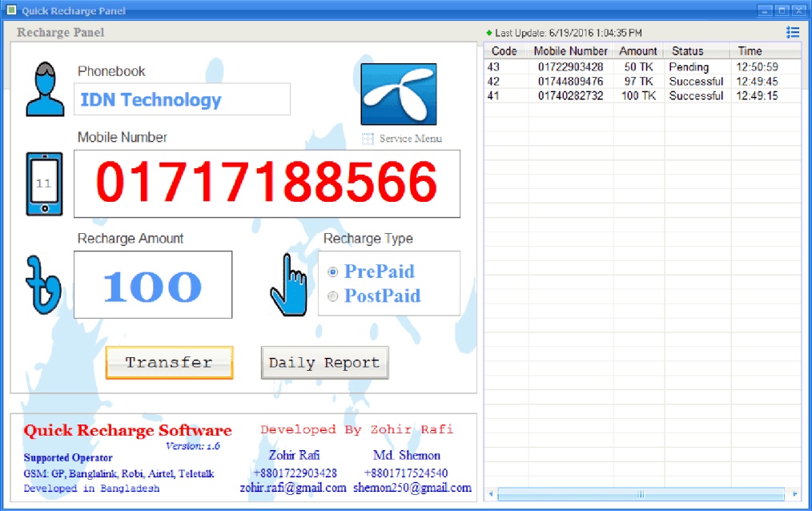Screen dimensions: 812x511
Task: Select the PrePaid recharge type
Action: pyautogui.click(x=333, y=272)
